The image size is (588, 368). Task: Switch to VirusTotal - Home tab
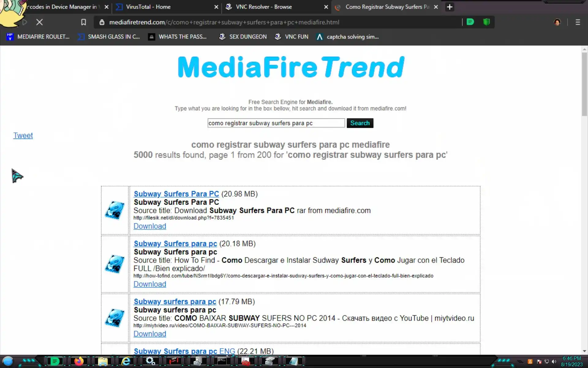[x=149, y=7]
